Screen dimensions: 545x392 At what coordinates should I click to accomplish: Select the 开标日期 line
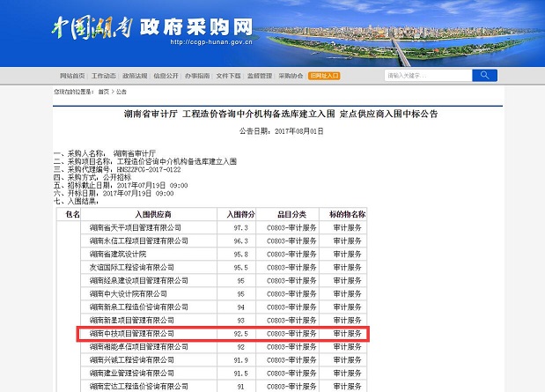[114, 194]
